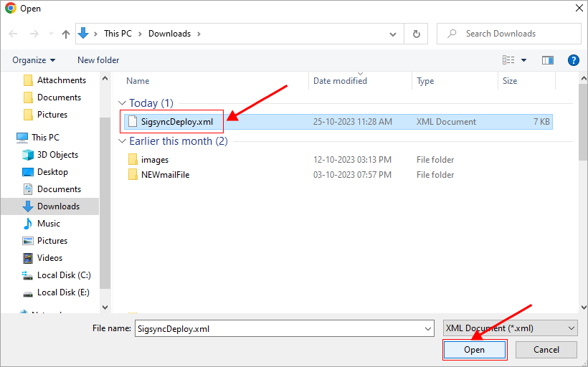Click the change view layout icon
This screenshot has width=588, height=367.
tap(509, 60)
